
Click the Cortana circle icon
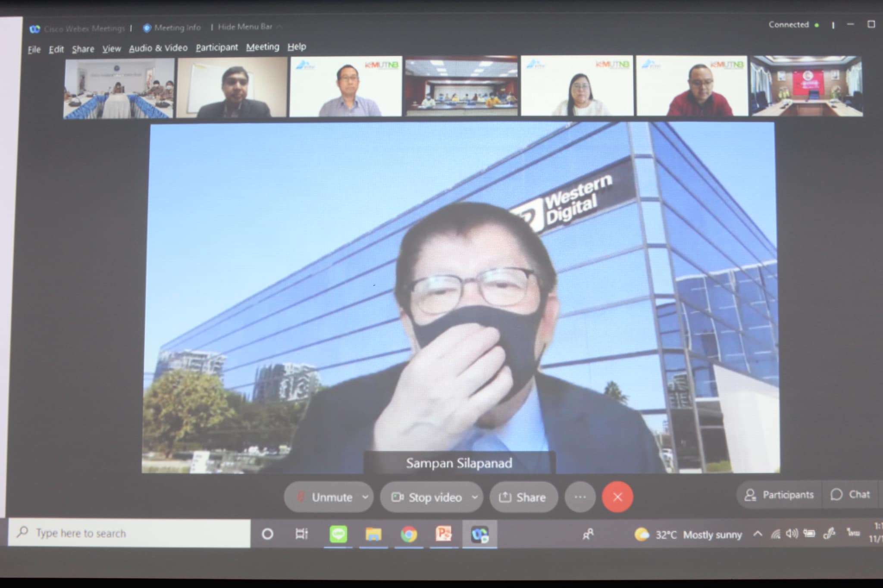(267, 534)
